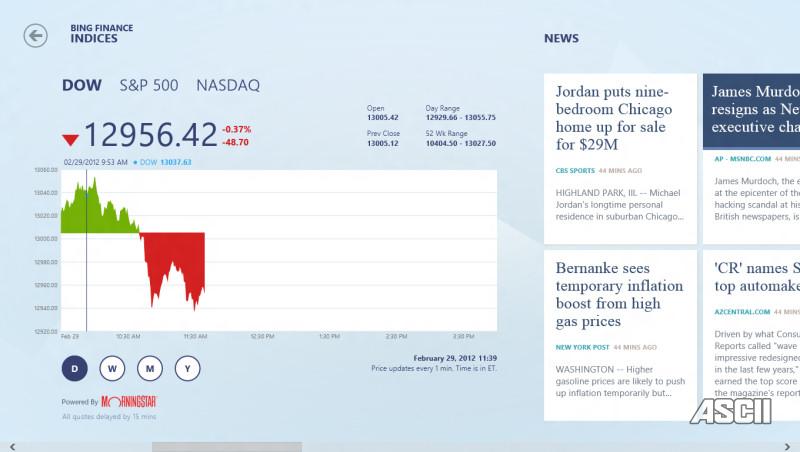Image resolution: width=800 pixels, height=452 pixels.
Task: Click the NEWS section heading
Action: (x=561, y=39)
